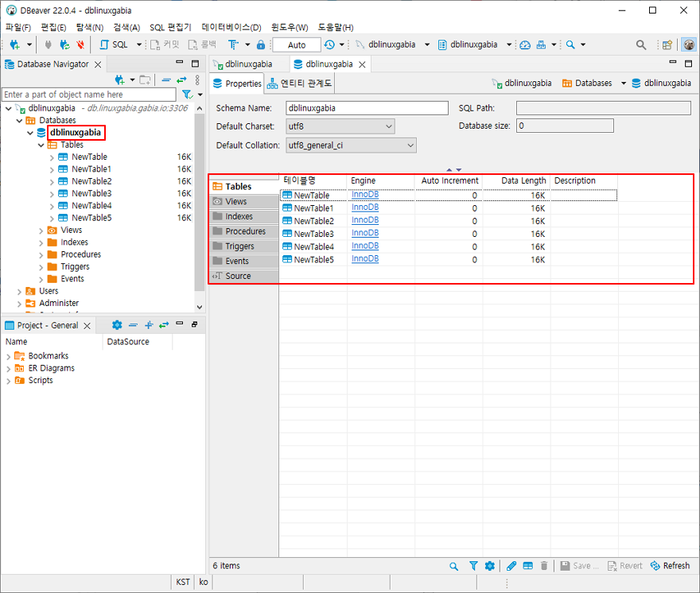Viewport: 700px width, 593px height.
Task: Collapse all items in Project panel
Action: [x=133, y=325]
